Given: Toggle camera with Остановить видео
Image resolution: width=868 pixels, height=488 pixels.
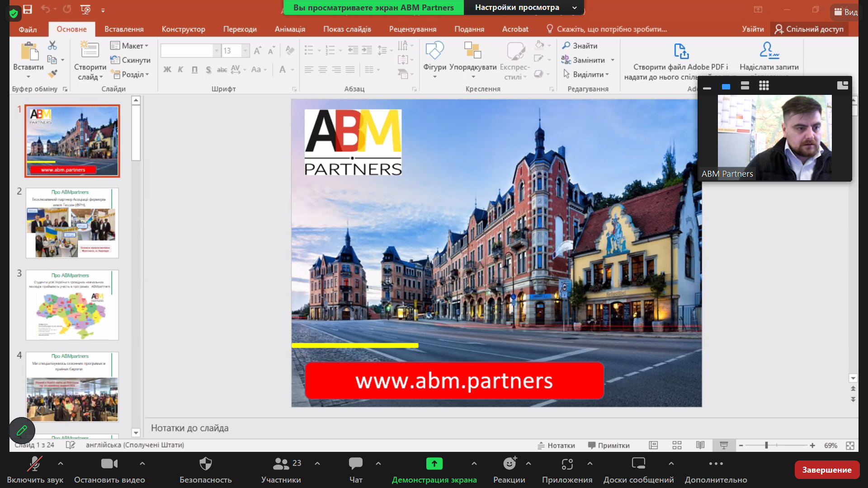Looking at the screenshot, I should coord(109,464).
